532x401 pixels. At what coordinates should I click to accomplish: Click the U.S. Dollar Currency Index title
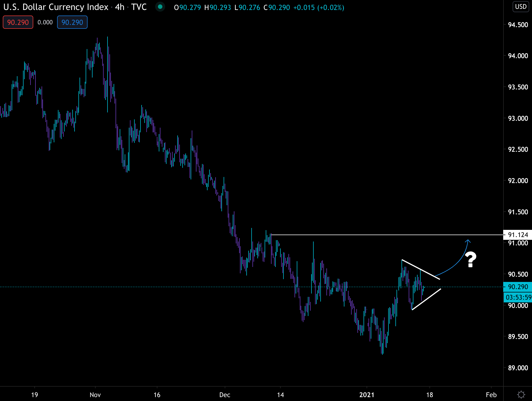click(x=56, y=7)
